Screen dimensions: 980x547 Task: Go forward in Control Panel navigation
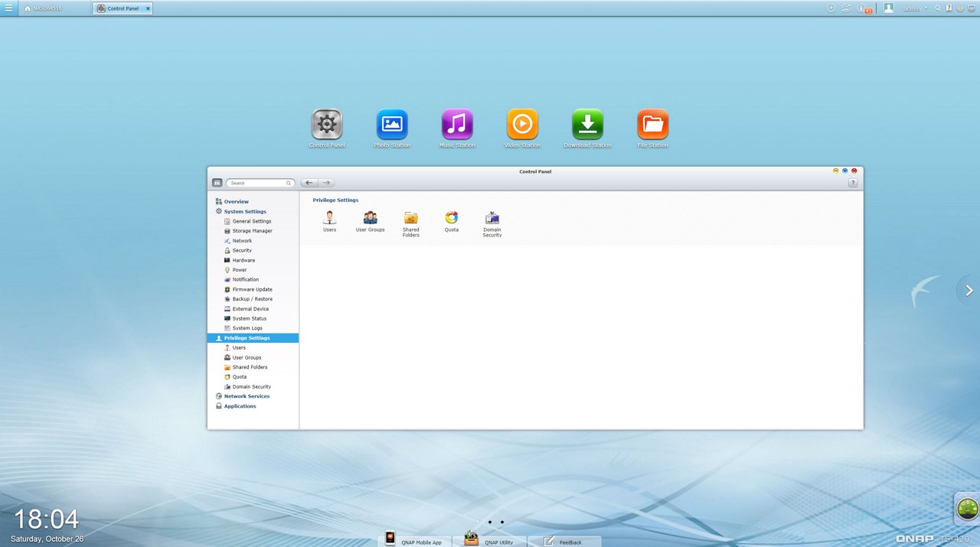point(326,183)
